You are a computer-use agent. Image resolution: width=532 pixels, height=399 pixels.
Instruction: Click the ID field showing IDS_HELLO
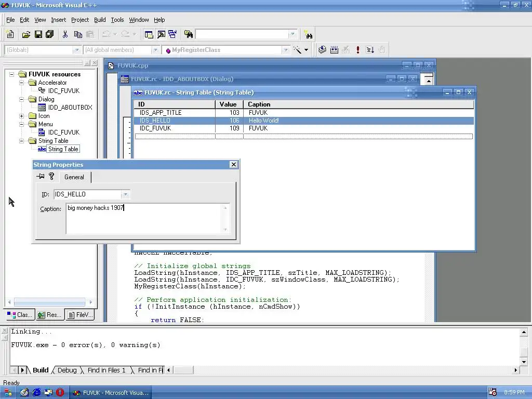click(87, 194)
